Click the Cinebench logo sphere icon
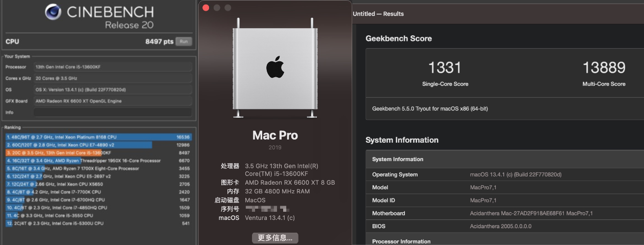The image size is (644, 245). [53, 12]
